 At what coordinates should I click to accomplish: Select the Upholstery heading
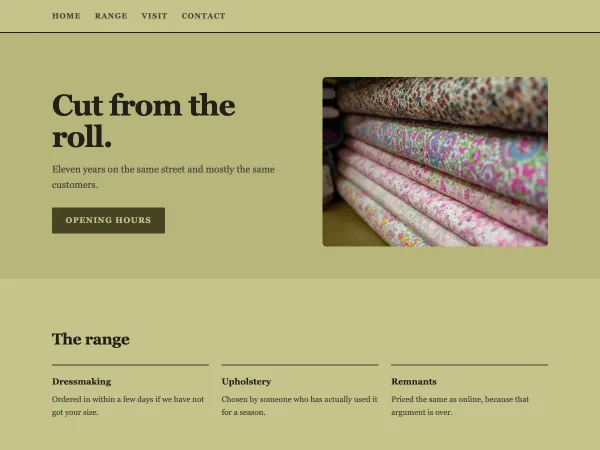point(246,382)
